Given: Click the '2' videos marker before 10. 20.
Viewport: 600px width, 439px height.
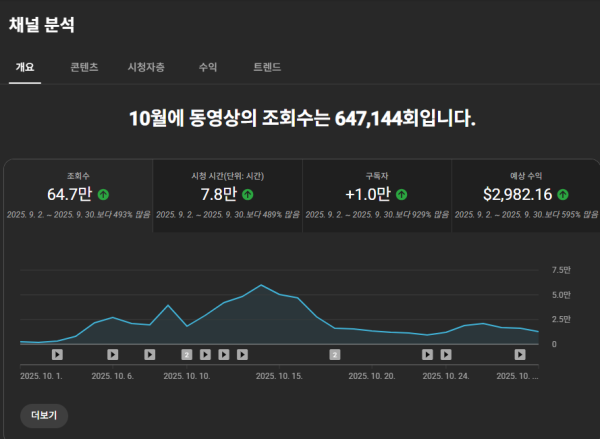Looking at the screenshot, I should pyautogui.click(x=335, y=354).
